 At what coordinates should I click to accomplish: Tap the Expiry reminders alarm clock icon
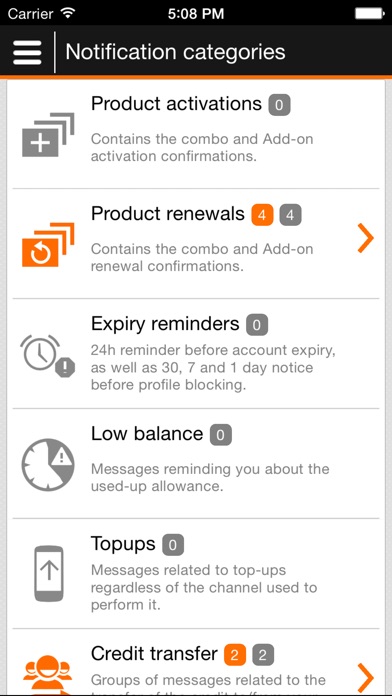point(48,356)
